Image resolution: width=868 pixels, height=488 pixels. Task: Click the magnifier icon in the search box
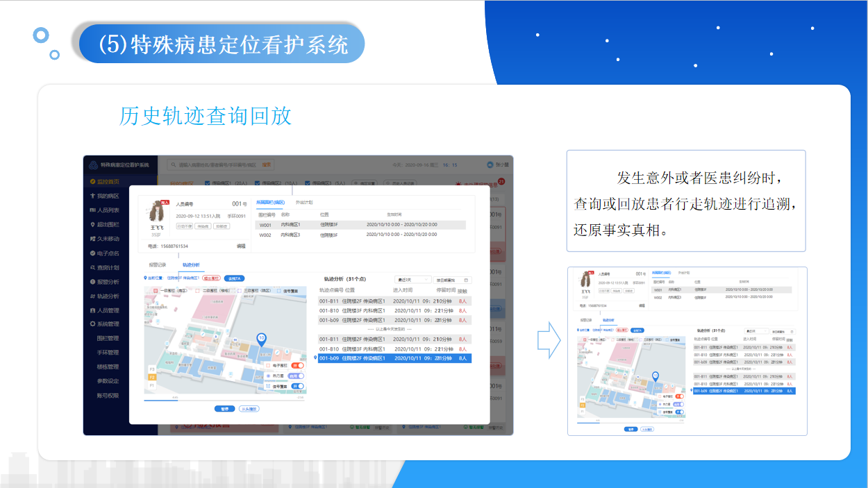(x=172, y=165)
